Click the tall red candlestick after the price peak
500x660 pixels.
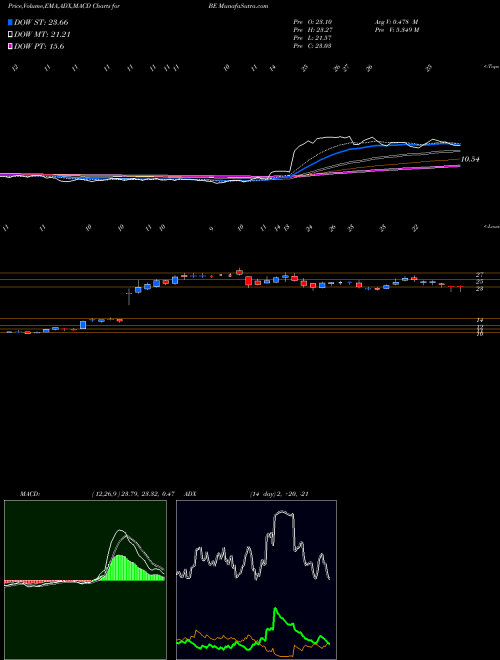pos(248,281)
